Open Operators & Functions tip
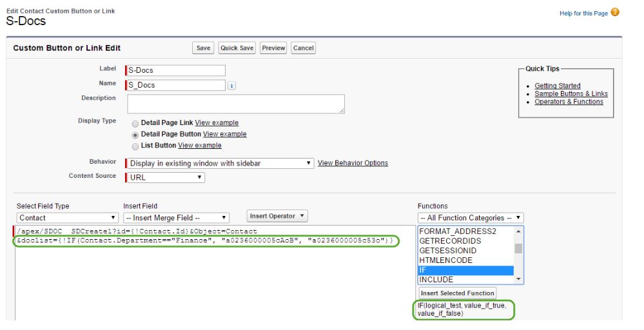The width and height of the screenshot is (644, 330). 569,101
